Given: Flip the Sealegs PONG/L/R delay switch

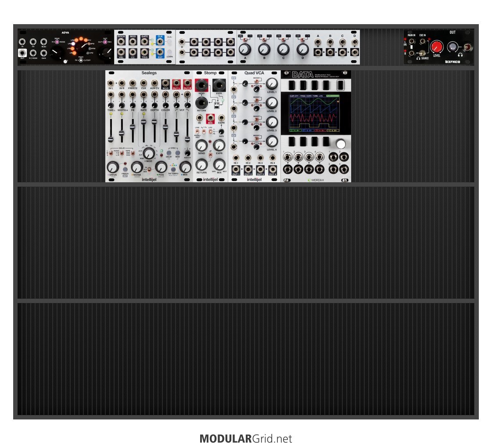Looking at the screenshot, I should click(122, 153).
